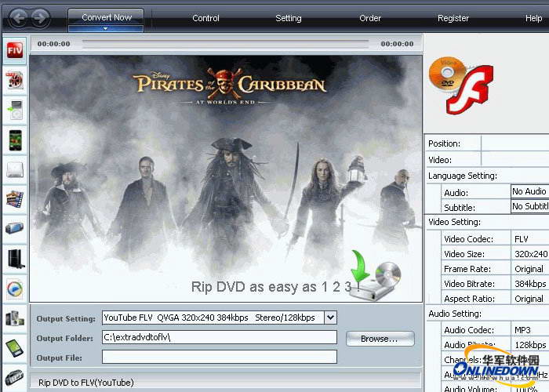Click the Output Folder path field
Viewport: 549px width, 392px height.
(220, 337)
